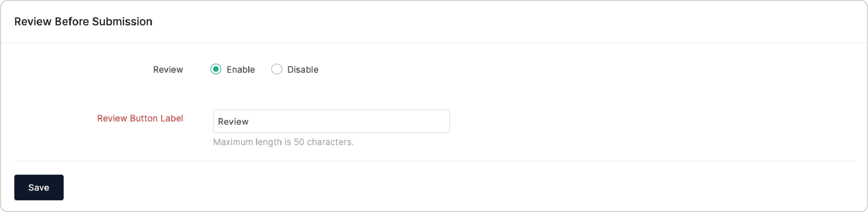The image size is (868, 212).
Task: Click the number "50" in the helper text
Action: (x=299, y=142)
